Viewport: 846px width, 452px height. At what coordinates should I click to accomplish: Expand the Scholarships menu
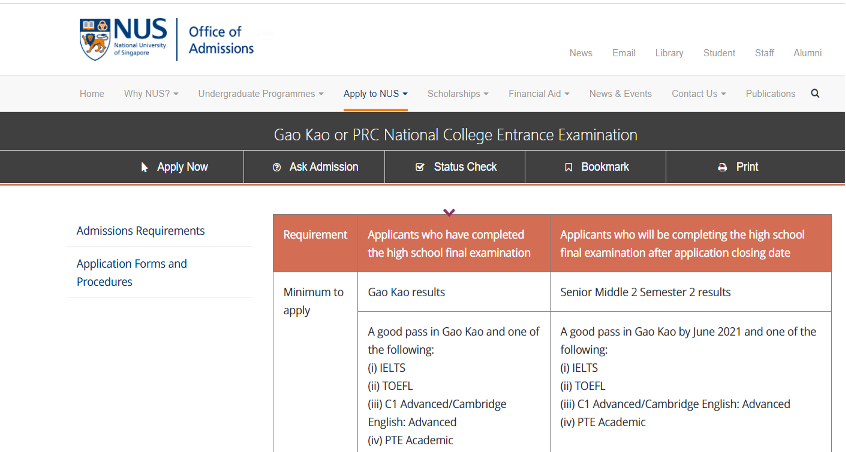(457, 94)
